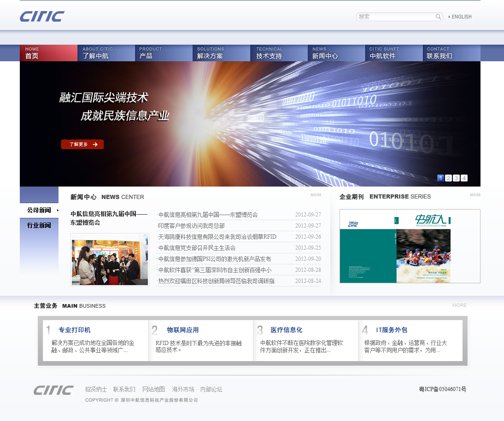The height and width of the screenshot is (421, 504).
Task: Click footer link 海外市场
Action: pos(183,390)
